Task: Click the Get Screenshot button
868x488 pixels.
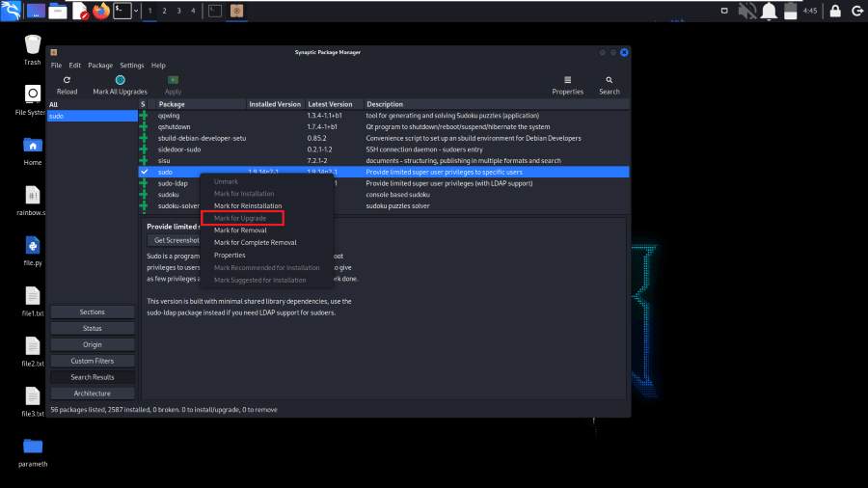Action: [x=175, y=240]
